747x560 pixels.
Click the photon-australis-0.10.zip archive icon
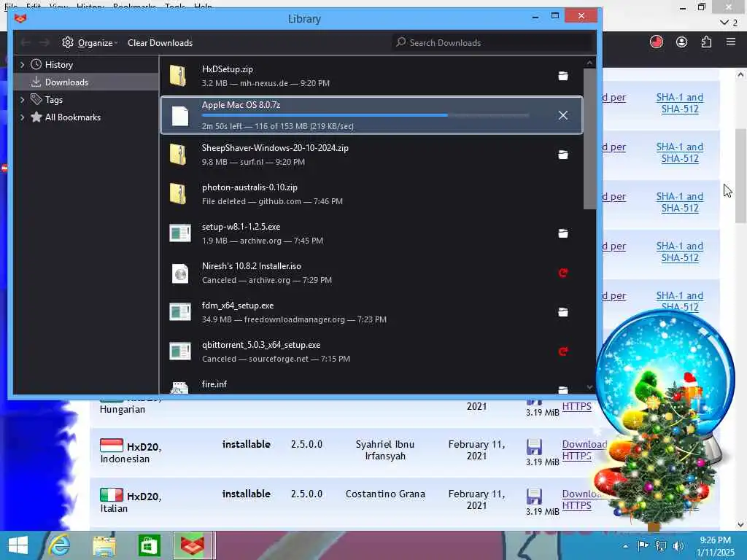pos(178,194)
